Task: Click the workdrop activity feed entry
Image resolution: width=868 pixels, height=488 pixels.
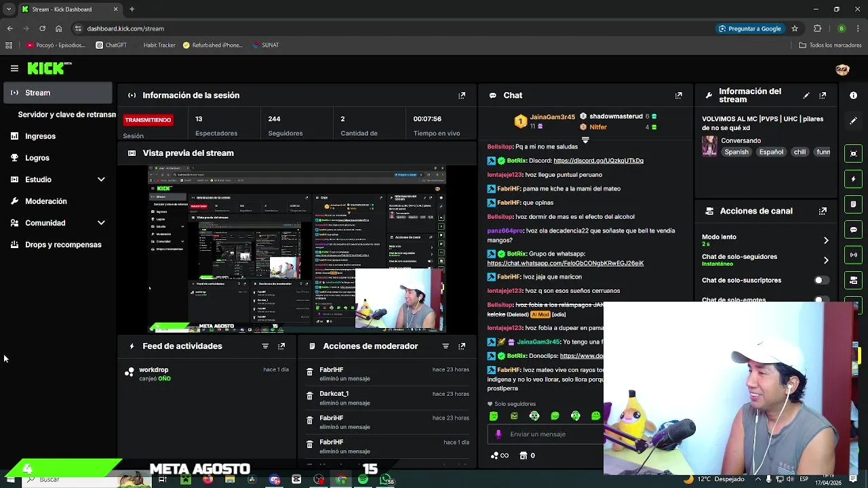Action: (207, 374)
